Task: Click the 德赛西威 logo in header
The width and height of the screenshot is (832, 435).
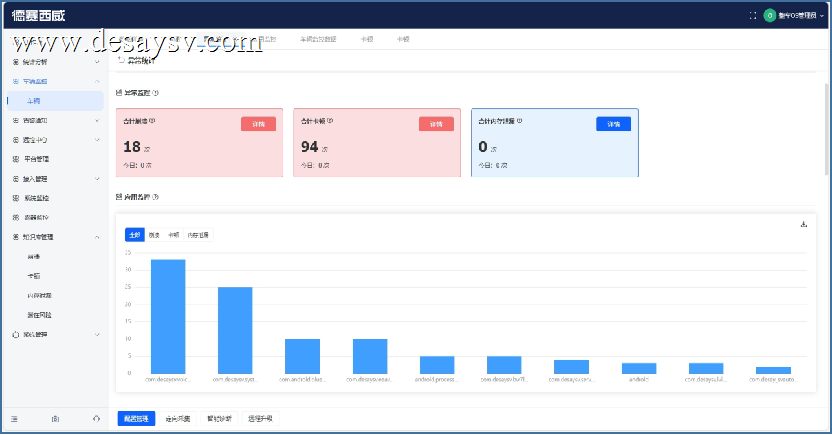Action: click(38, 15)
